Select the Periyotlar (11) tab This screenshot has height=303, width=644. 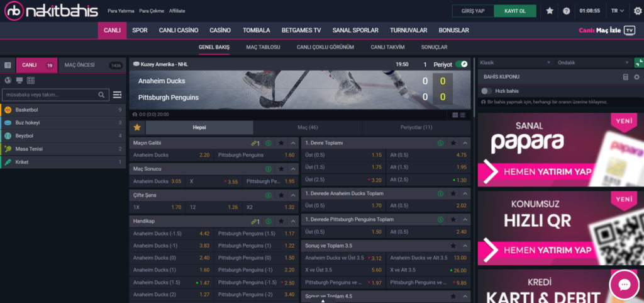416,127
